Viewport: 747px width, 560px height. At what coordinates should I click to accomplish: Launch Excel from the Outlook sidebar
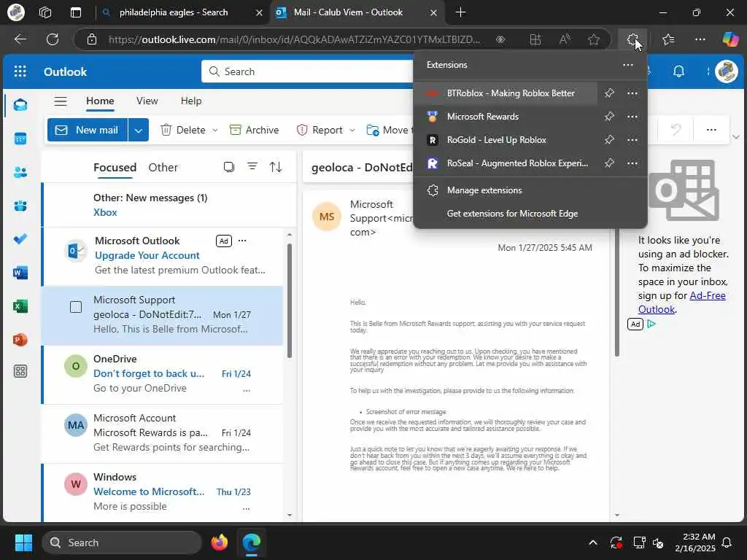[20, 306]
